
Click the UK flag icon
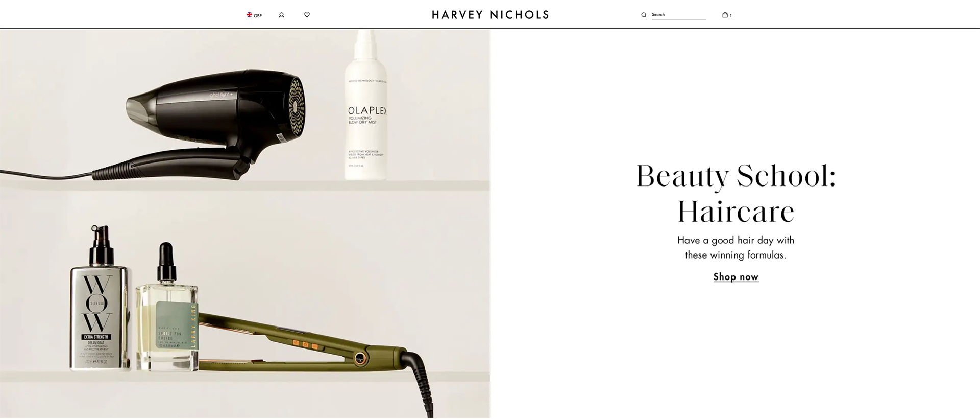(x=250, y=15)
